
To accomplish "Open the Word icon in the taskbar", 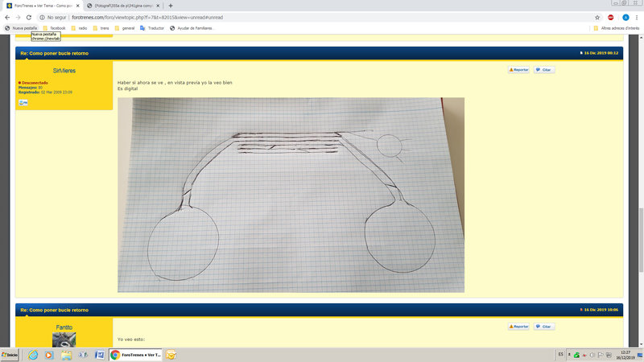I will [x=100, y=355].
